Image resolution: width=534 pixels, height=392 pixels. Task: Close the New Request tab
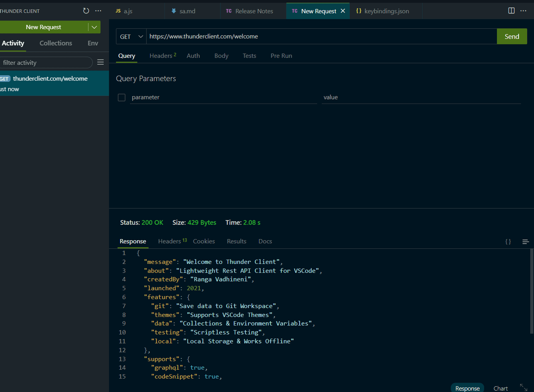click(343, 11)
